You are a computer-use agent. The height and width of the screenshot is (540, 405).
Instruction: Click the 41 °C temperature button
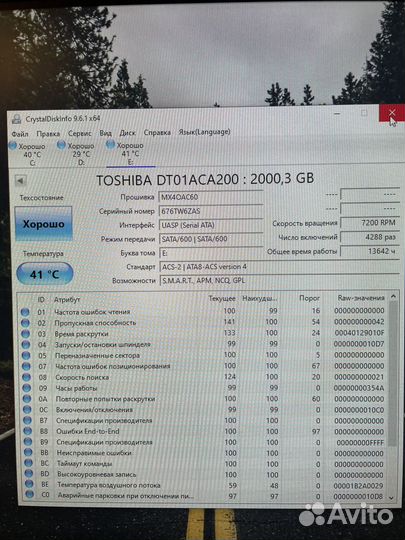(45, 274)
